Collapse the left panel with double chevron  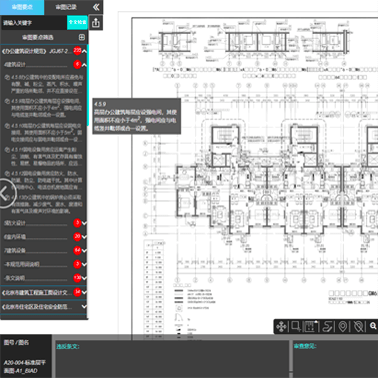[x=96, y=7]
